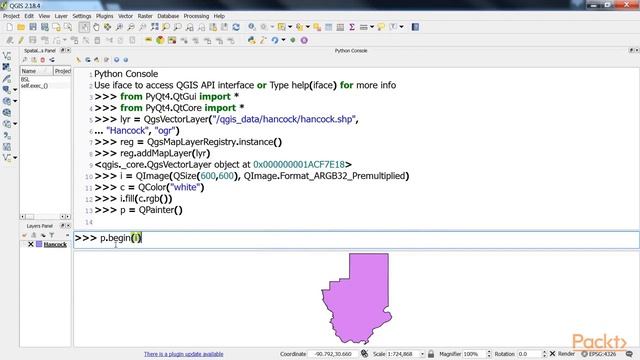Expand the Select Features dropdown arrow
Viewport: 640px width, 360px height.
[290, 27]
